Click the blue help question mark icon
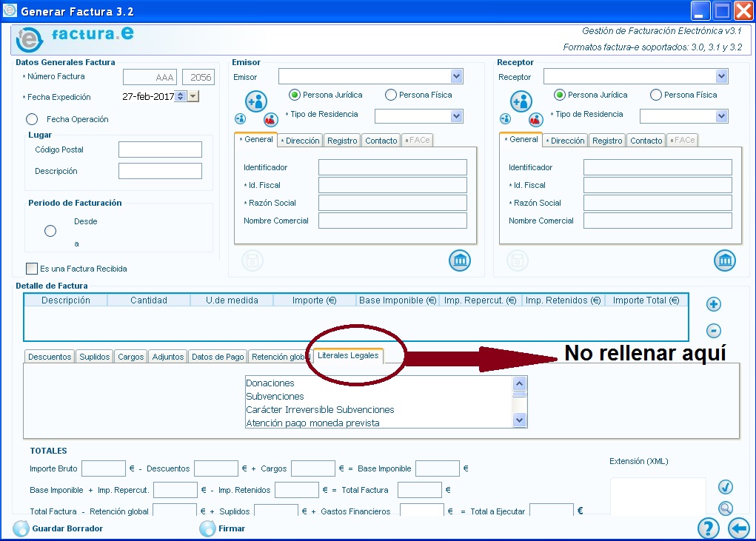The width and height of the screenshot is (756, 541). pyautogui.click(x=709, y=528)
